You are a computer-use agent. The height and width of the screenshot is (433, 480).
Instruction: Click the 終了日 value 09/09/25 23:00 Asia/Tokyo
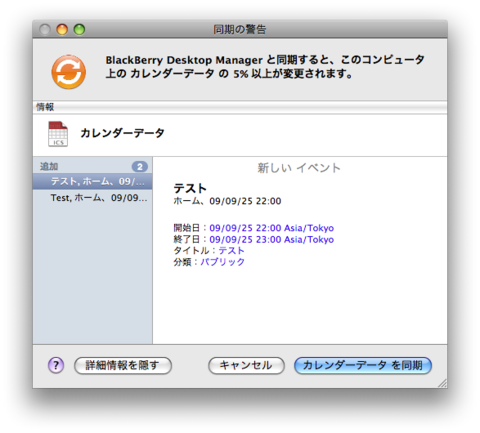(271, 239)
